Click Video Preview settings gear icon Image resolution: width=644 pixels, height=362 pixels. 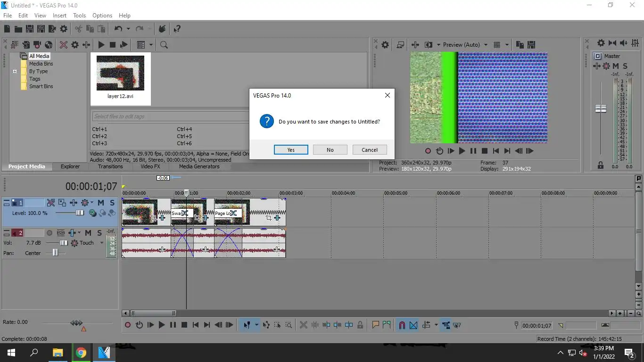(x=385, y=45)
